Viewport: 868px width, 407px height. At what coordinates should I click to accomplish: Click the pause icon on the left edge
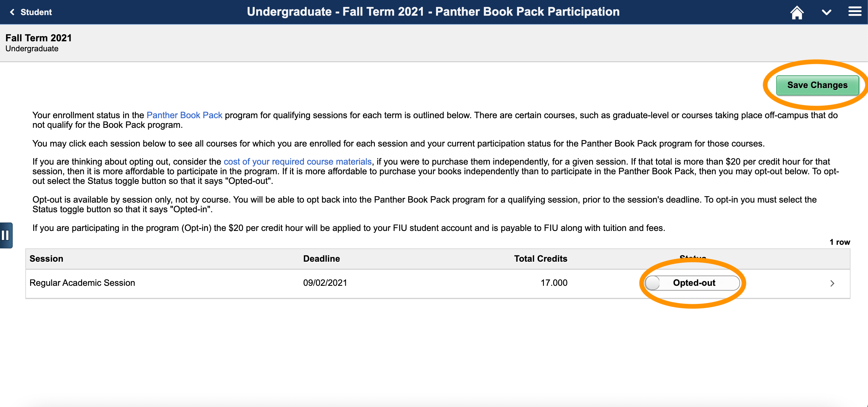pos(6,235)
